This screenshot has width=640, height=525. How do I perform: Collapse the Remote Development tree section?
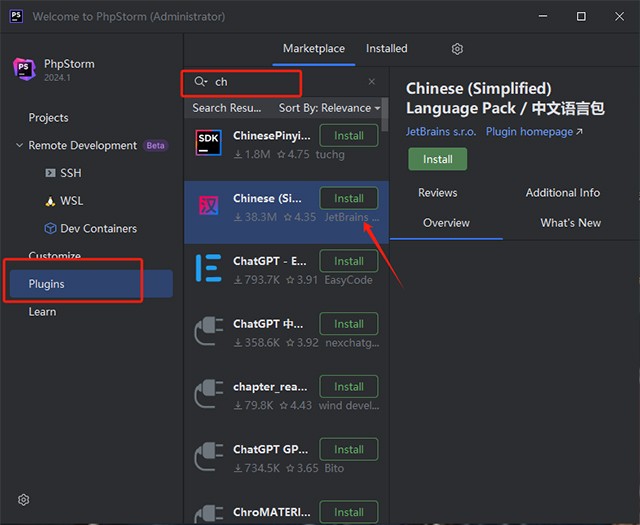click(19, 146)
